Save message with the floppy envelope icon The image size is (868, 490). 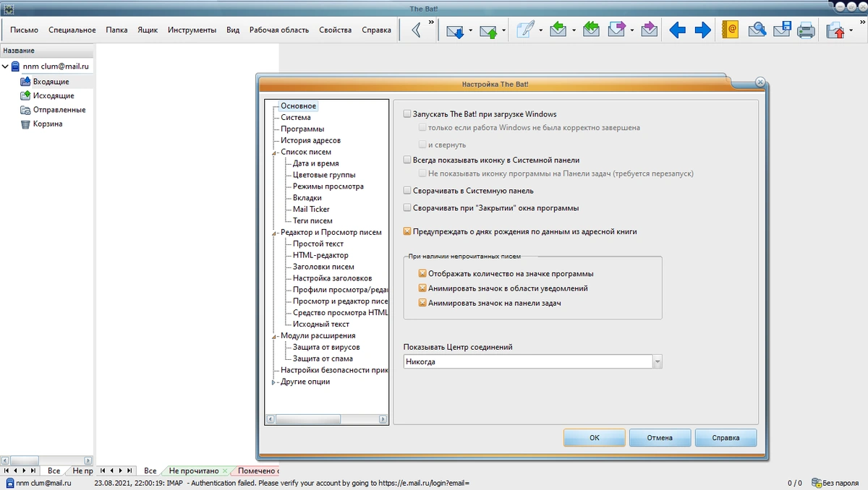782,30
